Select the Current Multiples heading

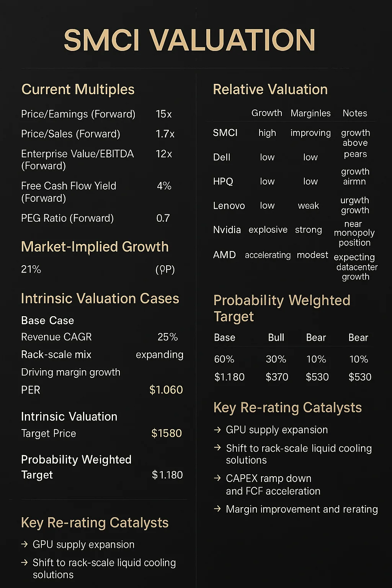(x=78, y=90)
